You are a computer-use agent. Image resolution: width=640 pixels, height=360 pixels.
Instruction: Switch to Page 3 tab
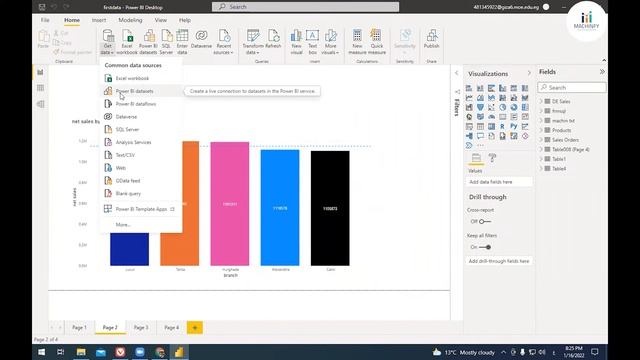point(141,327)
